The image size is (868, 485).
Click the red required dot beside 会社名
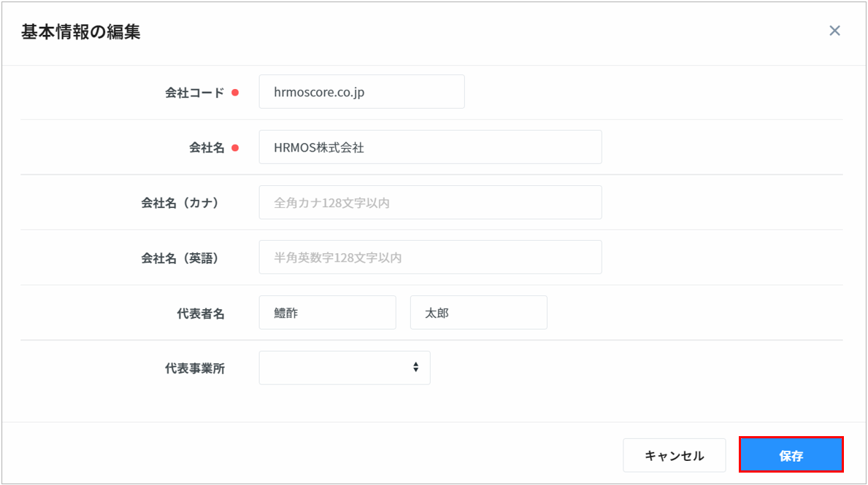(x=235, y=147)
